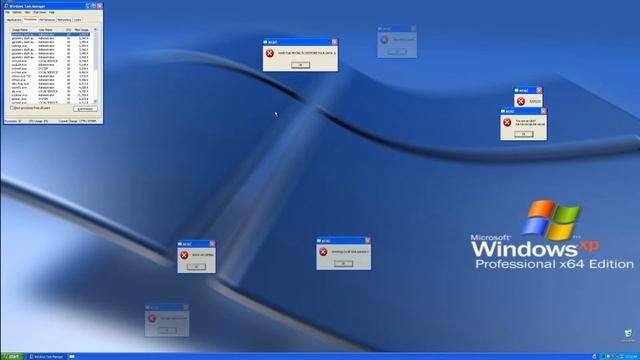Switch to the Performance tab
This screenshot has width=640, height=360.
point(47,20)
